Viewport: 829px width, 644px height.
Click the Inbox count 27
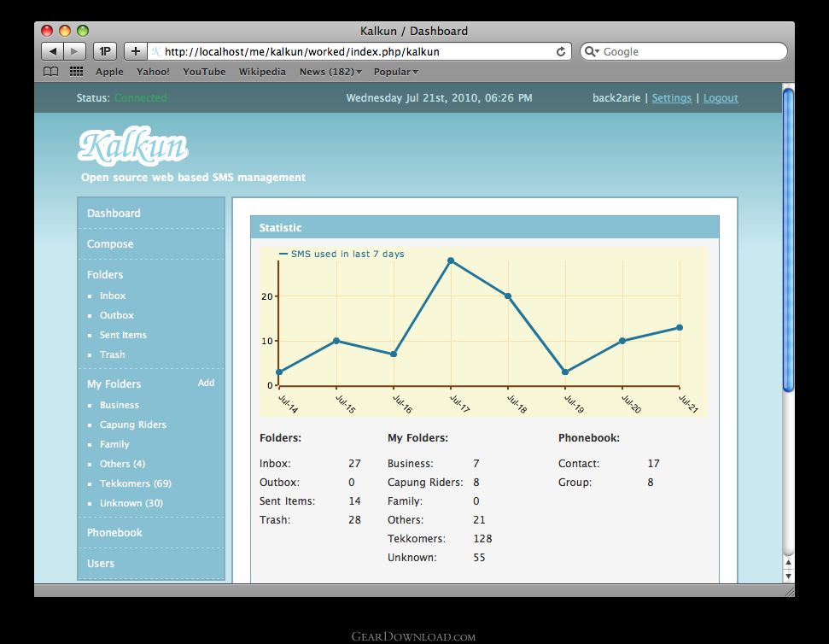point(354,463)
